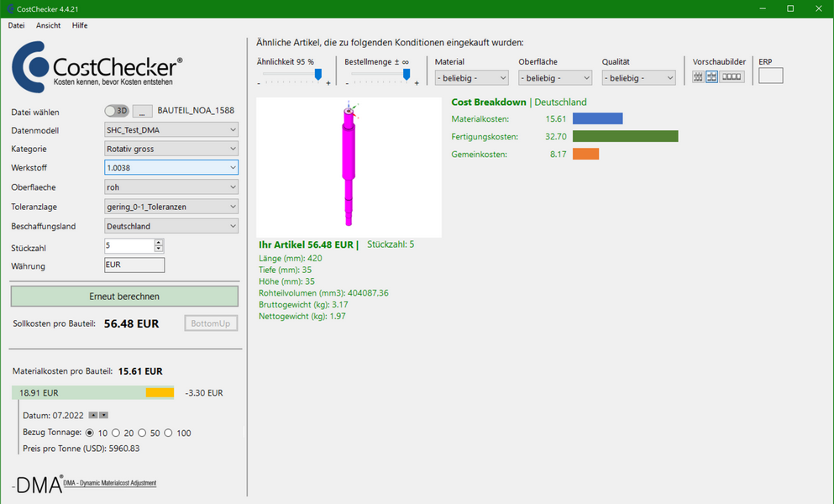This screenshot has height=504, width=834.
Task: Open the Datei menu
Action: [x=17, y=25]
